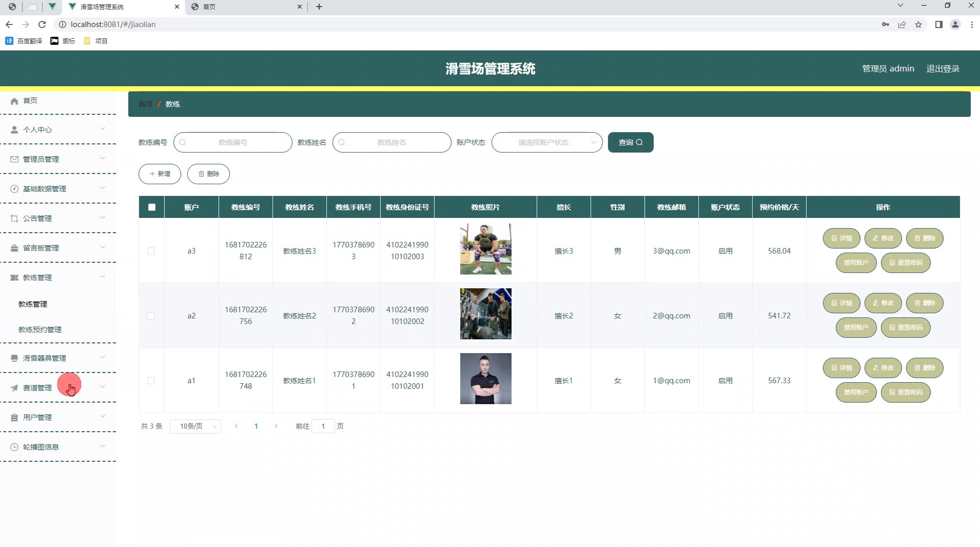
Task: Click the 教练编号 search input field
Action: point(233,142)
